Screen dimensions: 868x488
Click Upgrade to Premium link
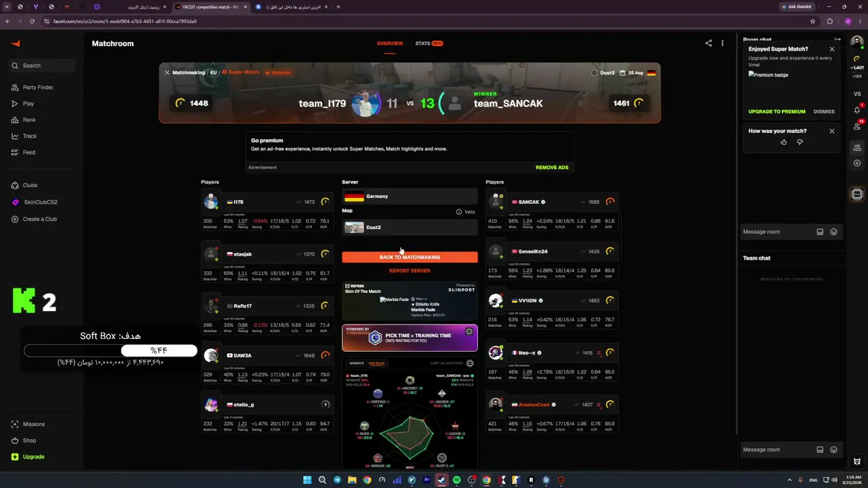pos(777,112)
